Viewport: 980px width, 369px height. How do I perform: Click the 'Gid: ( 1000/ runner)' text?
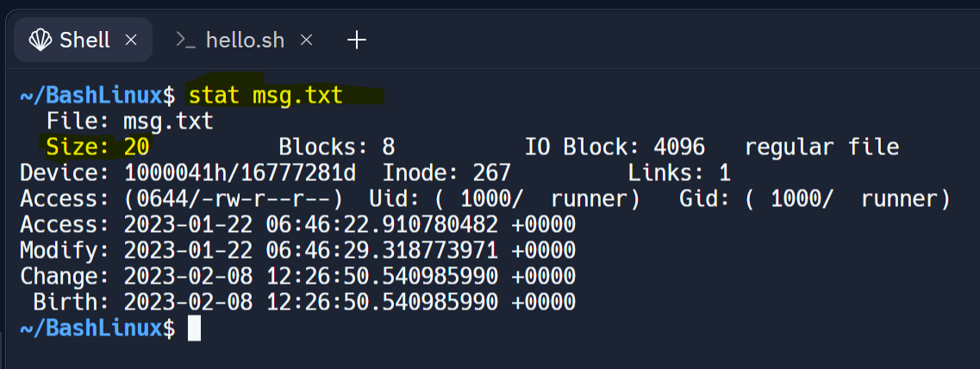click(815, 199)
